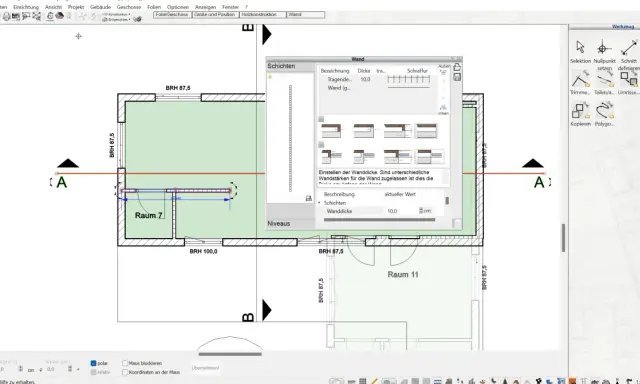
Task: Adjust the Wanddicke value stepper
Action: click(x=421, y=211)
